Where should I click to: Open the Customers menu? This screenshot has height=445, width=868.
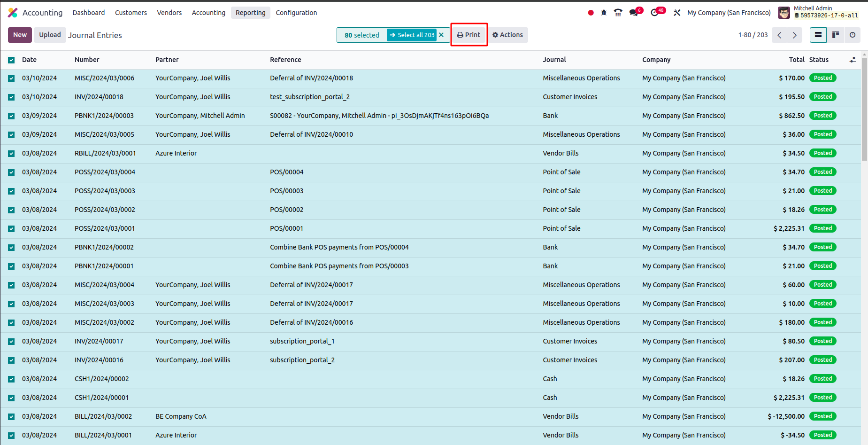[131, 13]
